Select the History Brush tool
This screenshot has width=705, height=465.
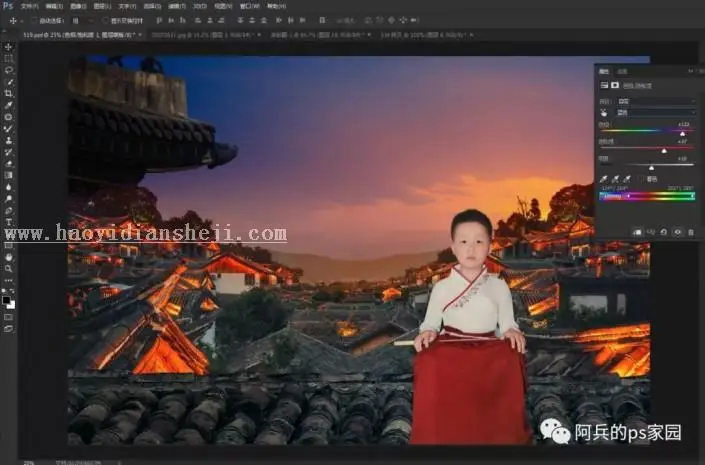coord(9,152)
